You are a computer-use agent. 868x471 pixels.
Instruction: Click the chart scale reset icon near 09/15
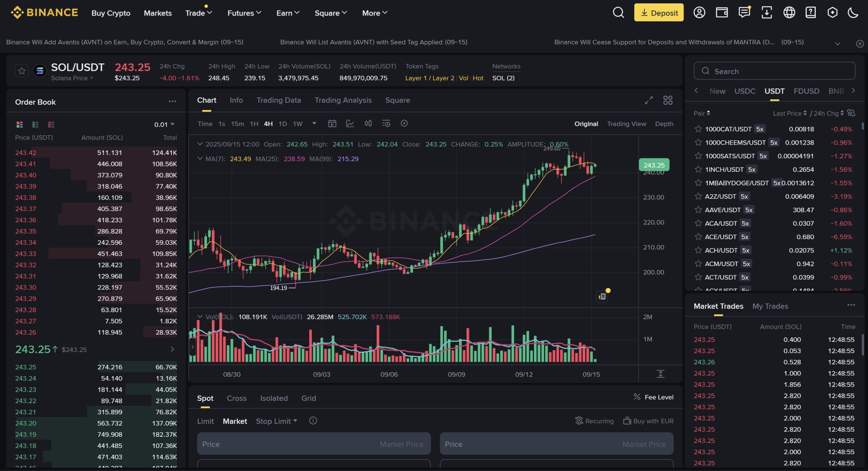click(660, 374)
